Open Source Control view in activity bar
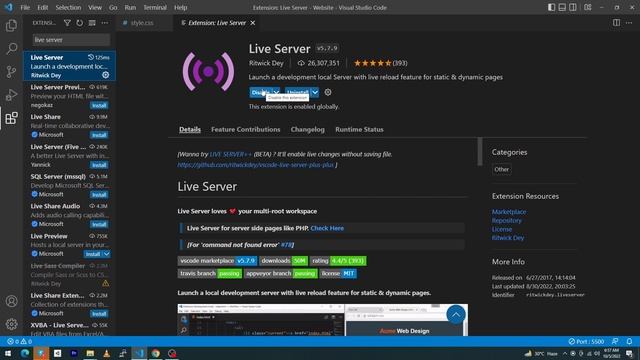Screen dimensions: 640x360 click(11, 72)
